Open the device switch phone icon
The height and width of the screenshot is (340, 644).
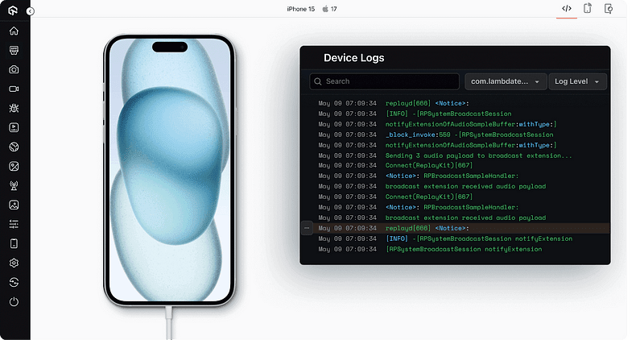click(14, 243)
